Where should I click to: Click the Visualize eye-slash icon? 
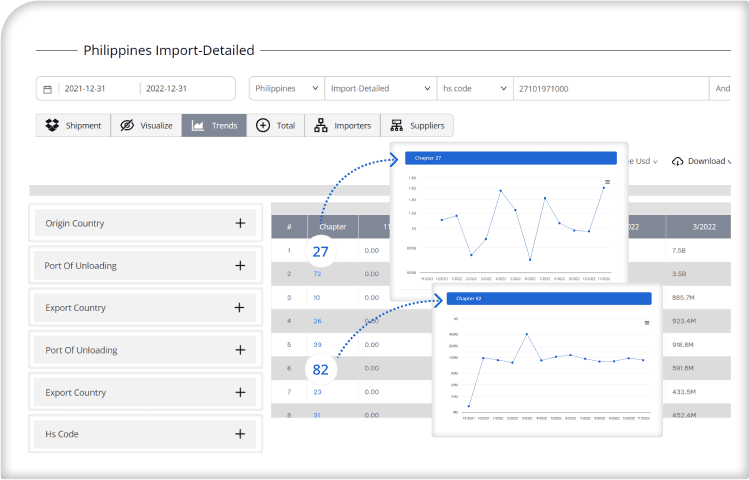point(127,125)
